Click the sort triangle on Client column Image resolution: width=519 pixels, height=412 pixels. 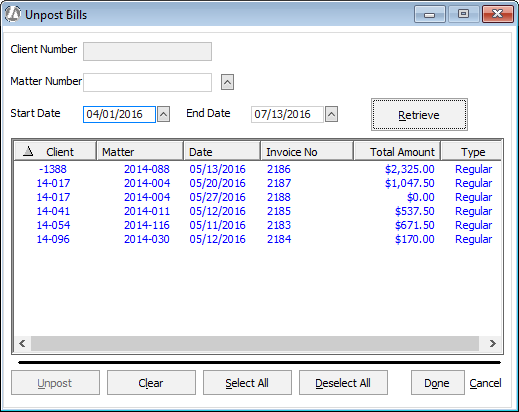coord(28,152)
